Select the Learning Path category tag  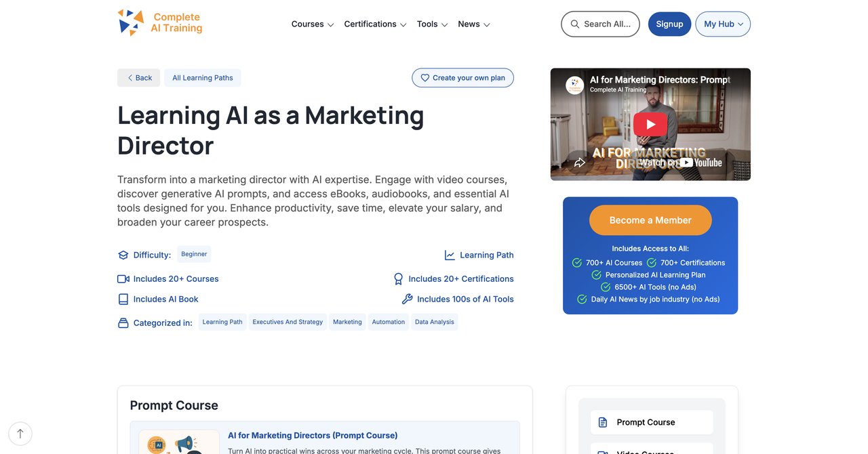[222, 322]
